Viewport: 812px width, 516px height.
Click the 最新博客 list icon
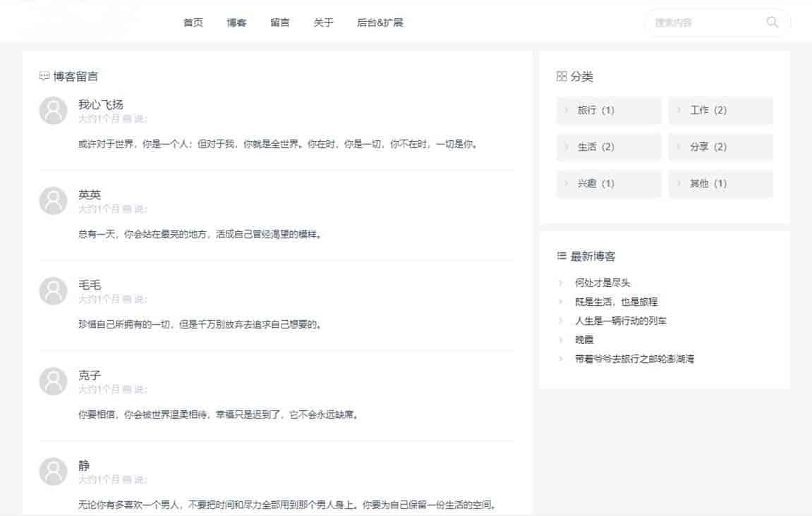click(562, 256)
